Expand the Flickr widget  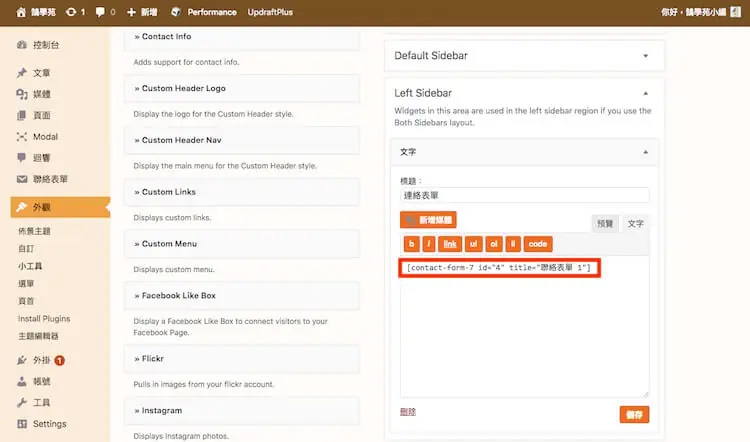pyautogui.click(x=242, y=359)
